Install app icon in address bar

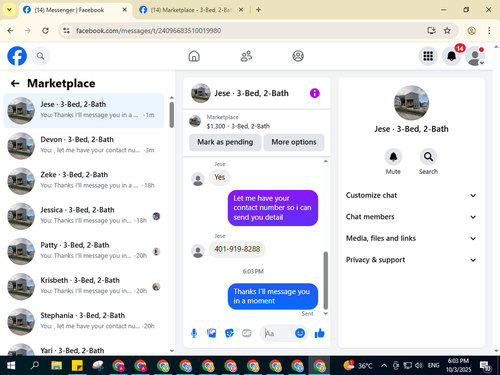coord(431,31)
